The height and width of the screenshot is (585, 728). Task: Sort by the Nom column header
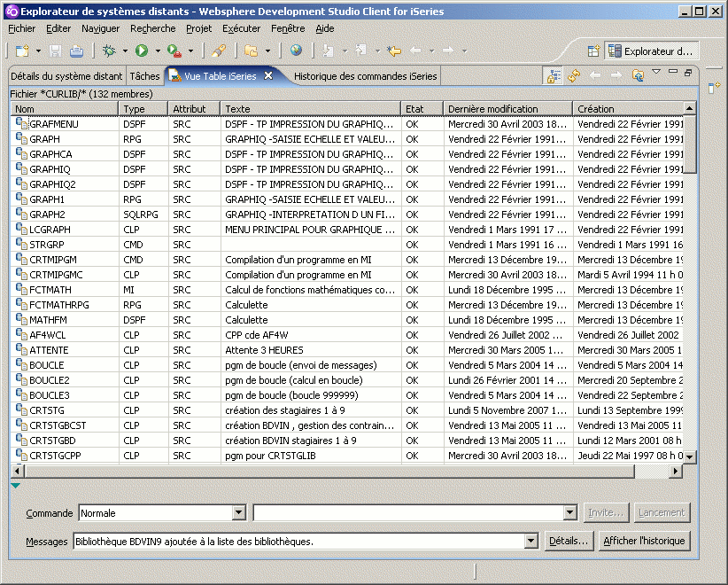click(x=65, y=109)
